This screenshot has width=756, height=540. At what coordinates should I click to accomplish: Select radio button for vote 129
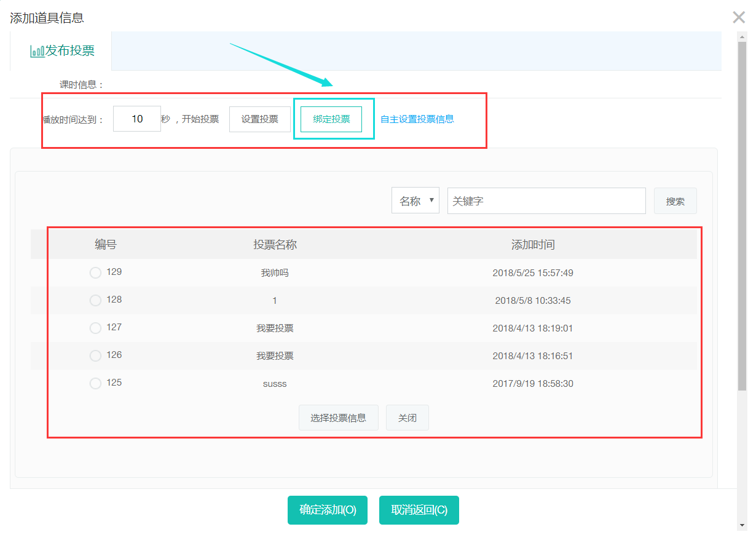[x=95, y=272]
